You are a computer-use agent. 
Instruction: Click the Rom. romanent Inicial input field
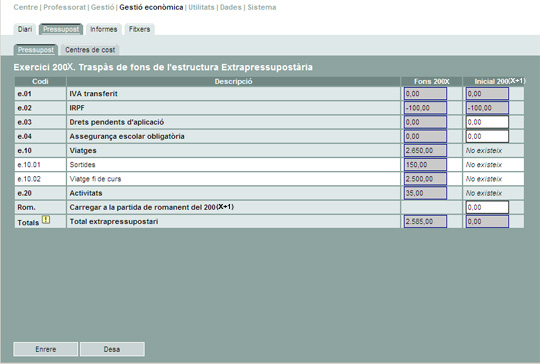487,207
